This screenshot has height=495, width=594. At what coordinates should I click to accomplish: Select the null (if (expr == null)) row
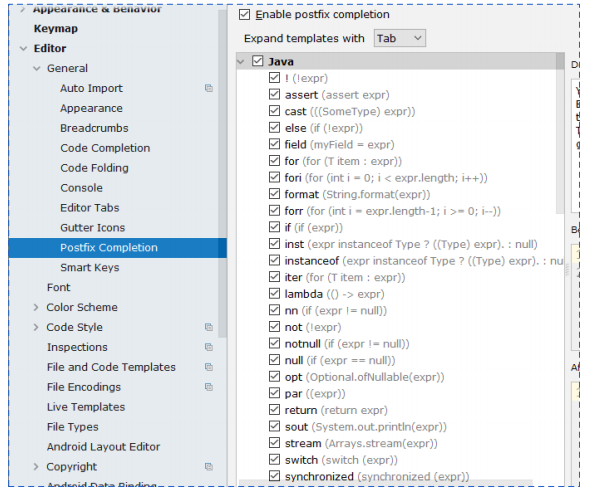click(340, 360)
